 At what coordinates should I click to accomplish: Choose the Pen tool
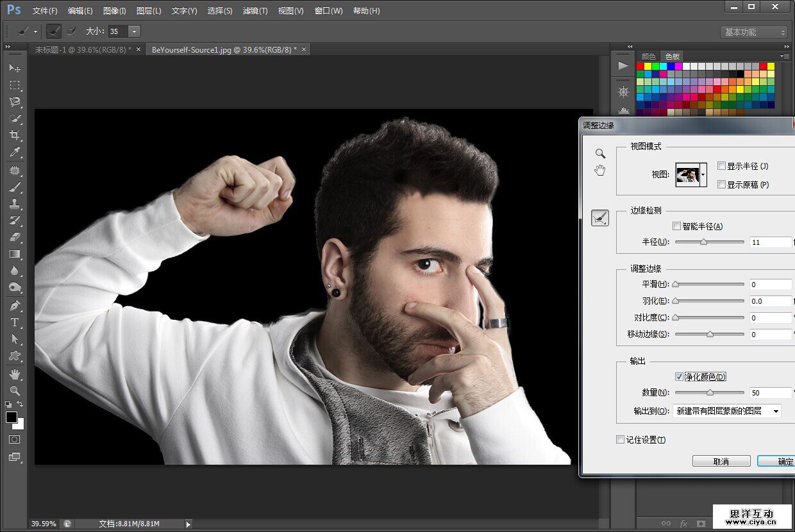point(15,306)
